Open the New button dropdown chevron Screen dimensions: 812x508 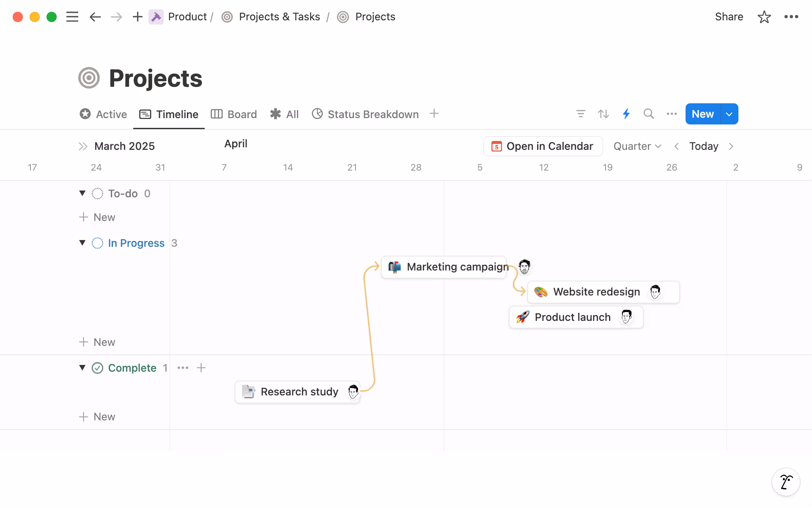point(729,114)
